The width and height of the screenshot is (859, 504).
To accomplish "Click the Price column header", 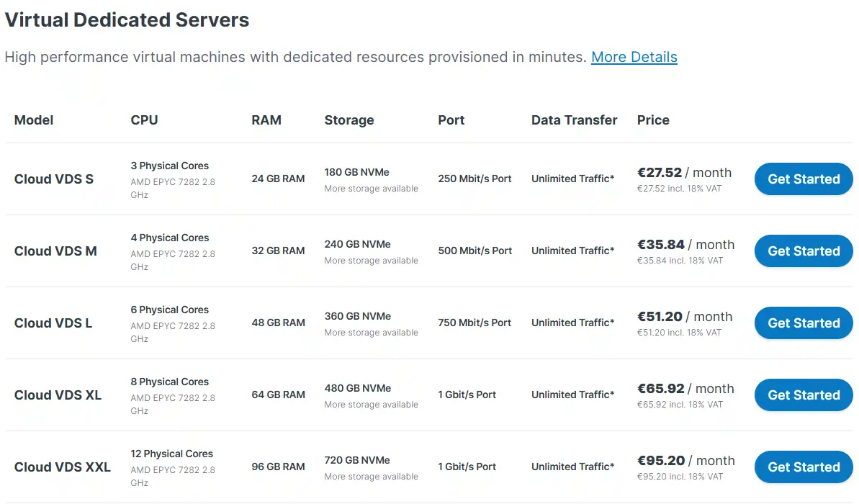I will tap(653, 120).
